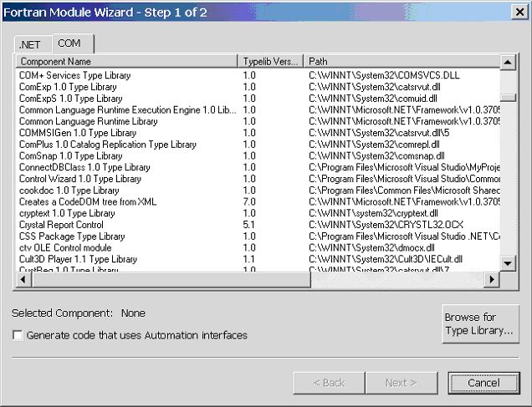
Task: Select ConnectDBClass 1.0 Type Library row
Action: [x=258, y=167]
